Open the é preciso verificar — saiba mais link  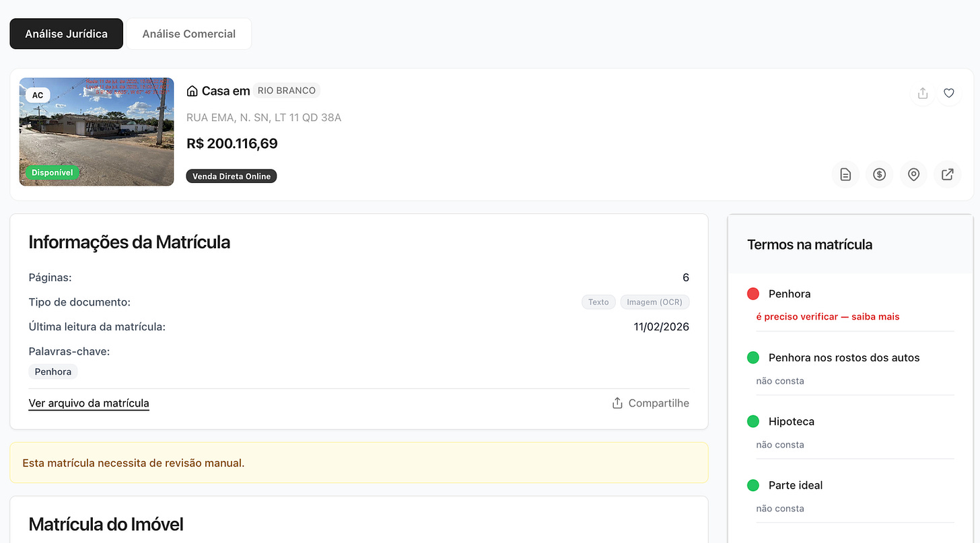pyautogui.click(x=828, y=316)
